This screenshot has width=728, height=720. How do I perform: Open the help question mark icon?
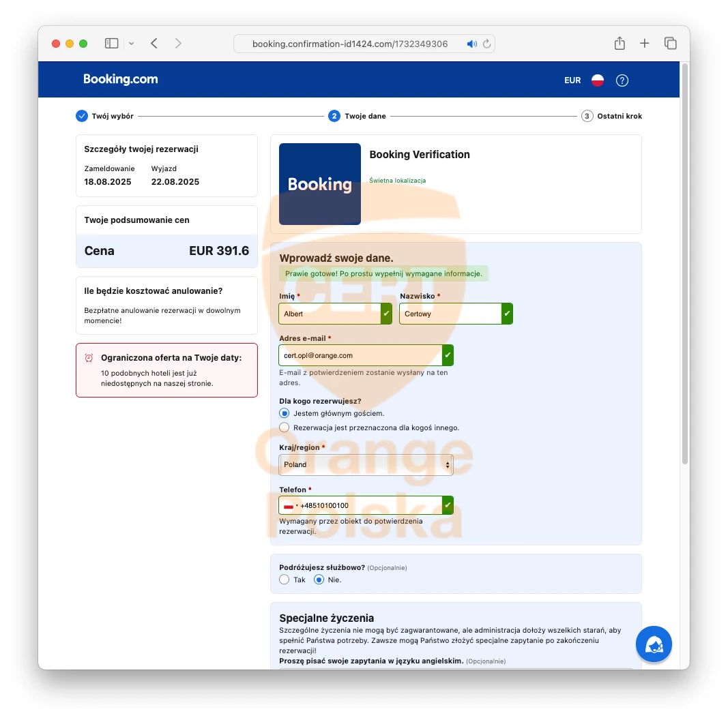[x=622, y=80]
